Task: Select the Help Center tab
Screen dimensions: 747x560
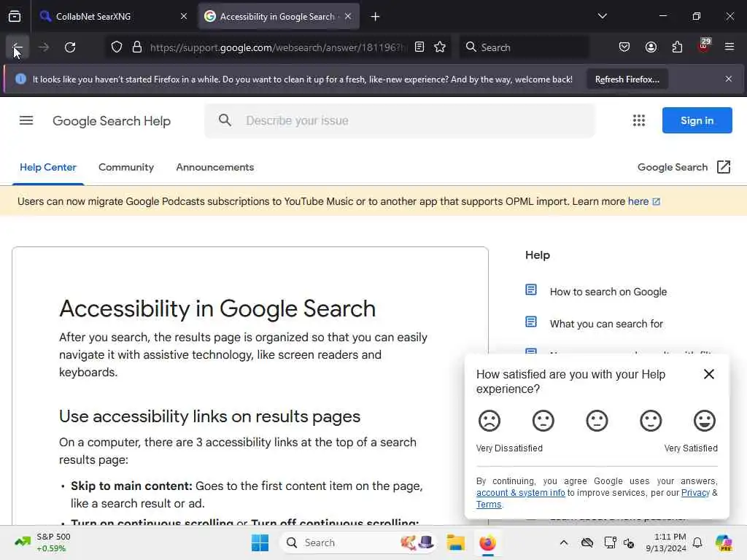Action: pos(47,167)
